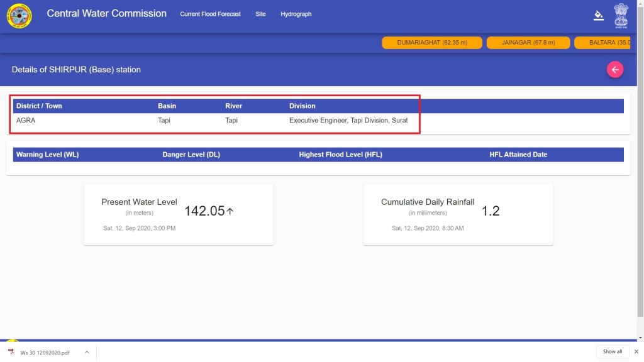Open the downloaded Ws 30 12092020.pdf file

(x=45, y=352)
